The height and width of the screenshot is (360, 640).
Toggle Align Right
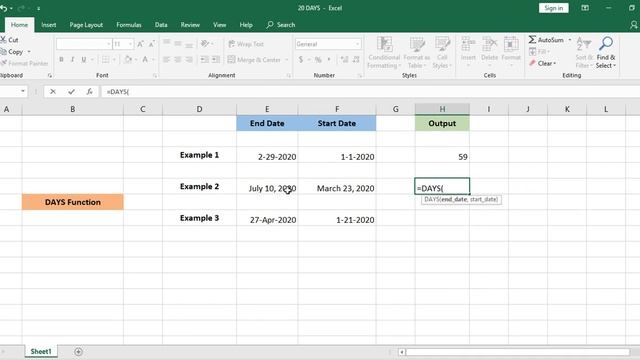pyautogui.click(x=189, y=60)
